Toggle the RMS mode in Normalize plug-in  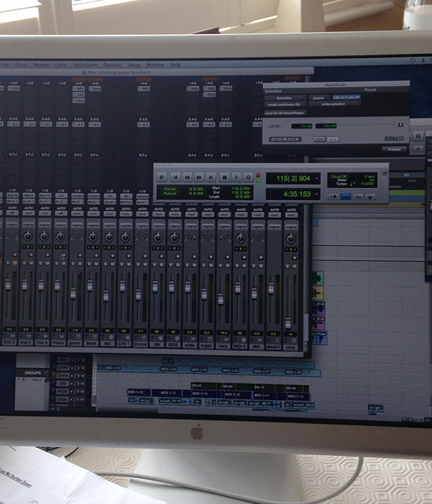pyautogui.click(x=319, y=139)
